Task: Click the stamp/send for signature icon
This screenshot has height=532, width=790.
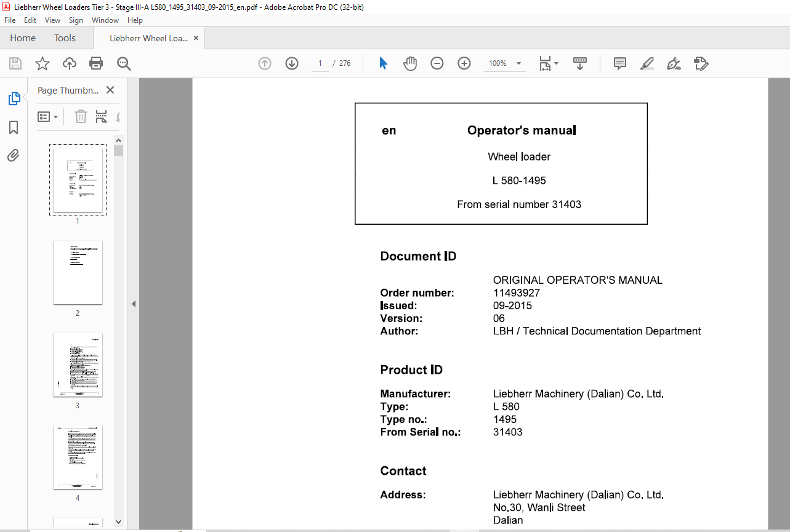Action: (x=701, y=63)
